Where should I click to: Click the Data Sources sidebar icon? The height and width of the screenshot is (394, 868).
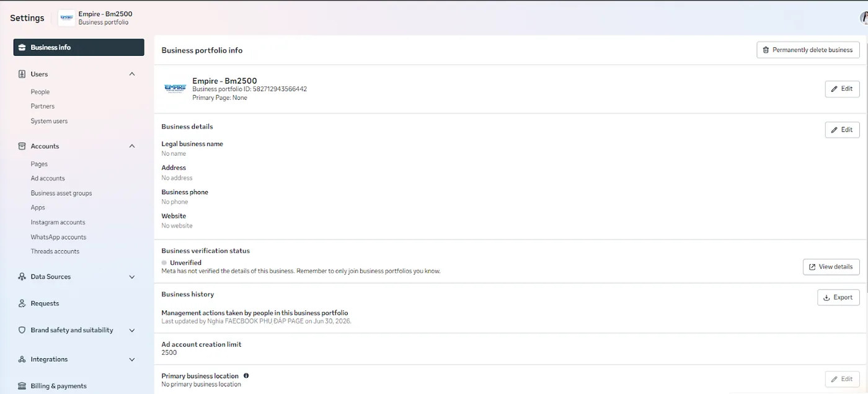(x=22, y=277)
